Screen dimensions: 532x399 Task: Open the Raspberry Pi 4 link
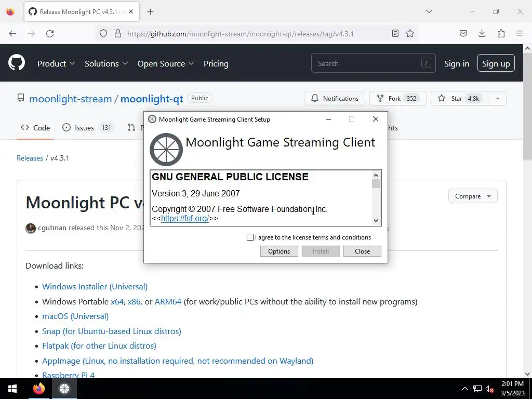pos(68,375)
